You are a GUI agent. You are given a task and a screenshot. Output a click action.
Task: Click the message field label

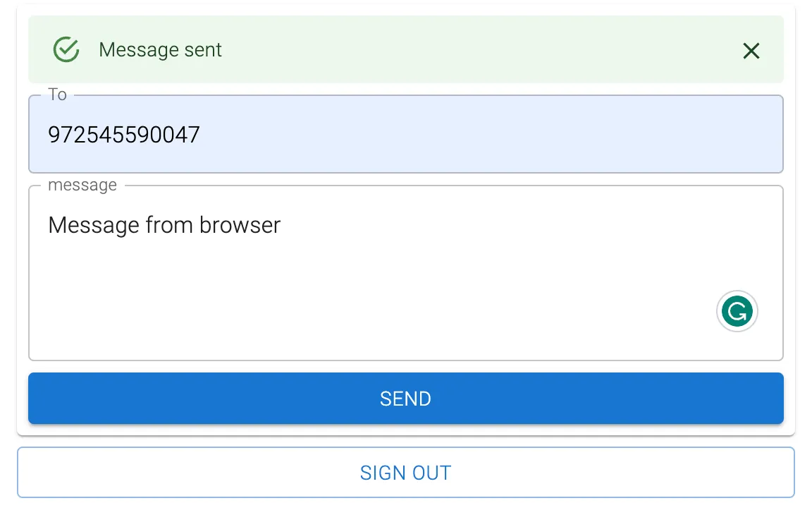(82, 185)
